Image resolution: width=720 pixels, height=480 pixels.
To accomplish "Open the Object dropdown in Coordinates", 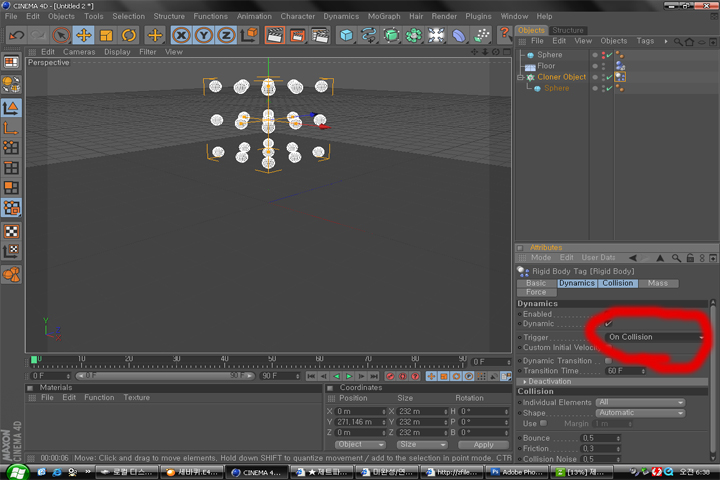I will 360,445.
